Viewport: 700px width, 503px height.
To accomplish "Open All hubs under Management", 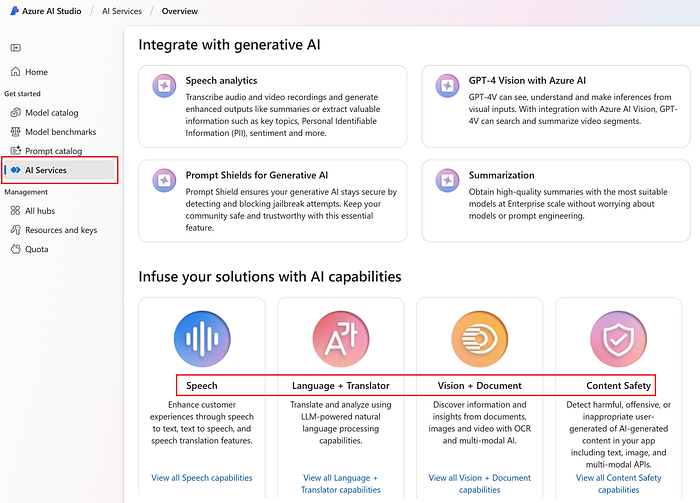I will [41, 211].
